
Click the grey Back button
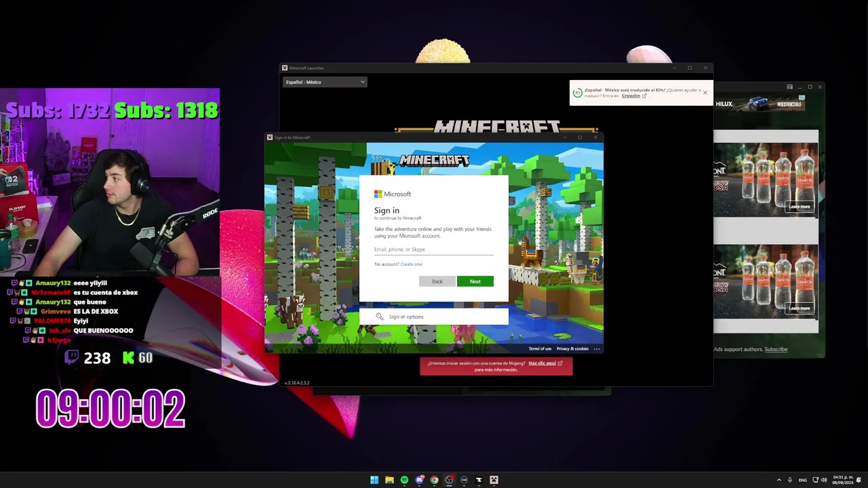437,281
